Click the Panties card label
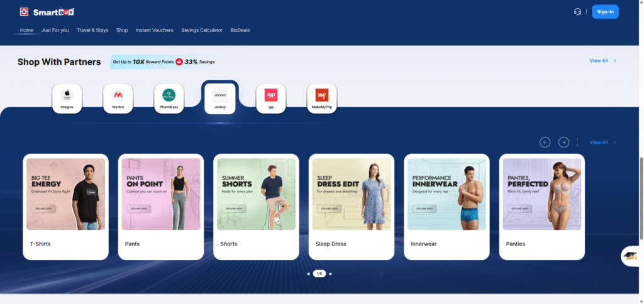 [516, 244]
